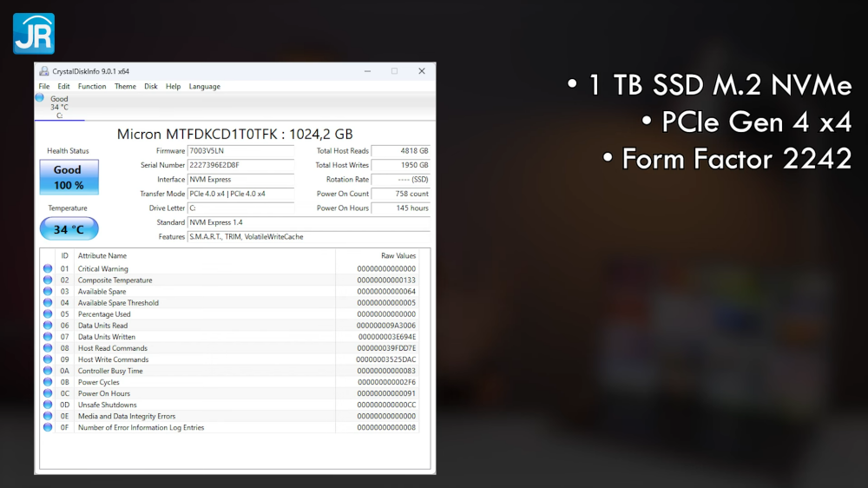Click the Critical Warning status orb

[48, 268]
